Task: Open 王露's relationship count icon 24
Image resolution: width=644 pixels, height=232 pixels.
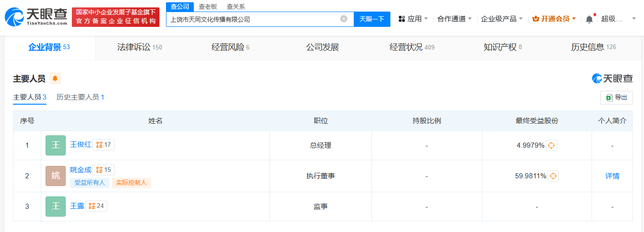Action: tap(96, 206)
